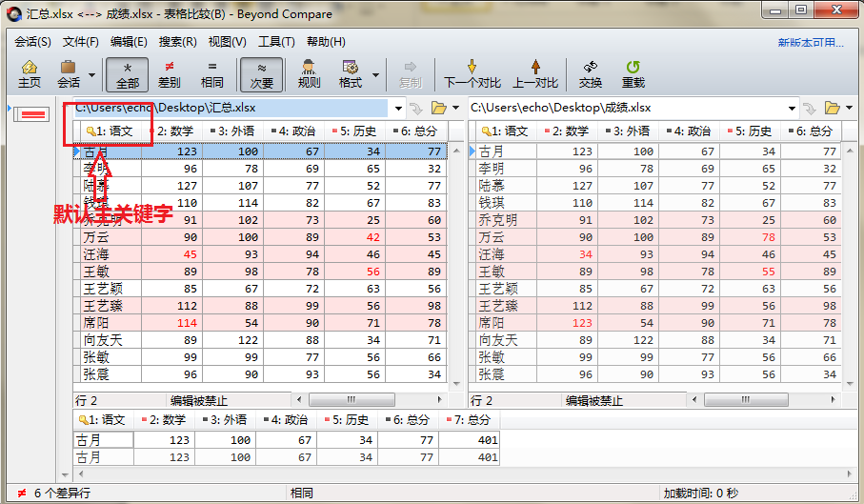This screenshot has height=504, width=864.
Task: Click the 格式 (Format) toolbar icon
Action: click(x=350, y=73)
